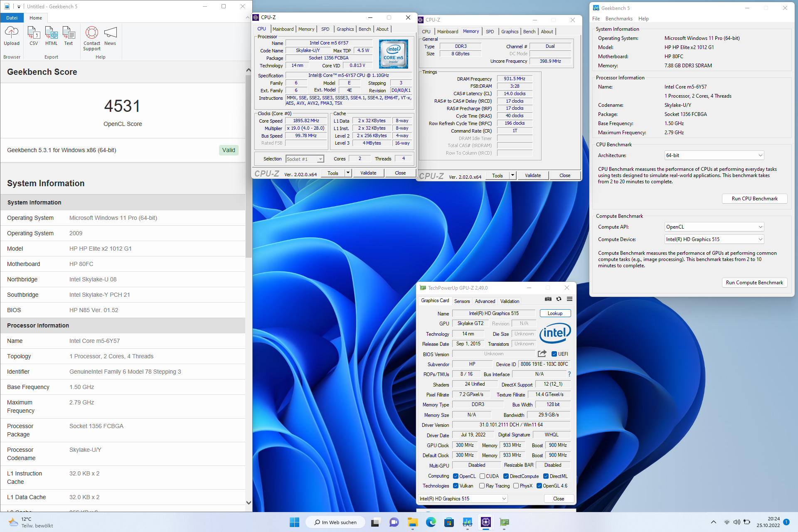Image resolution: width=798 pixels, height=532 pixels.
Task: Click the Run Compute Benchmark button
Action: [754, 283]
